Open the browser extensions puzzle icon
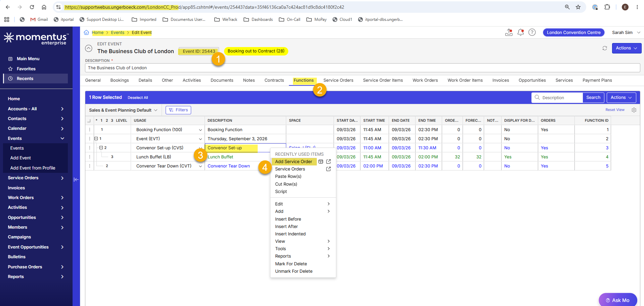This screenshot has width=644, height=306. coord(607,7)
